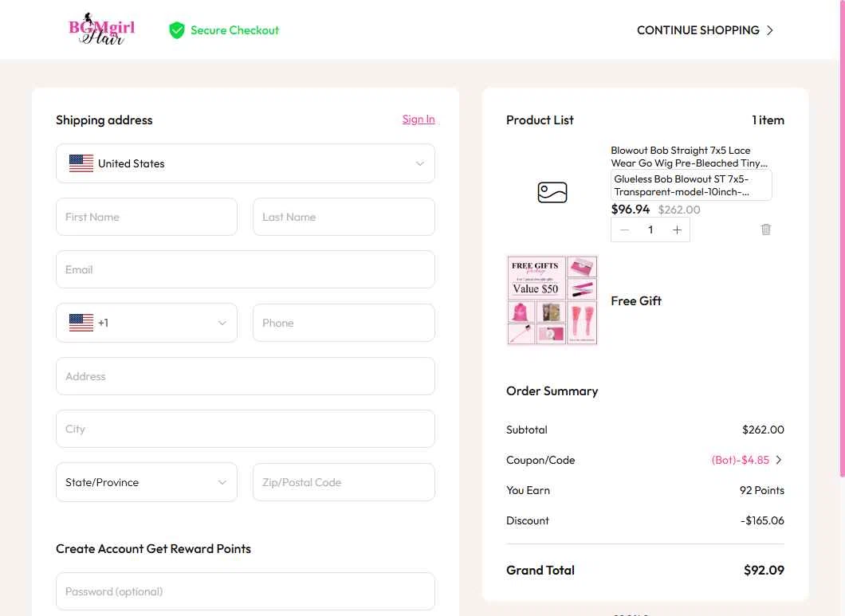Open the United States country dropdown

click(246, 163)
